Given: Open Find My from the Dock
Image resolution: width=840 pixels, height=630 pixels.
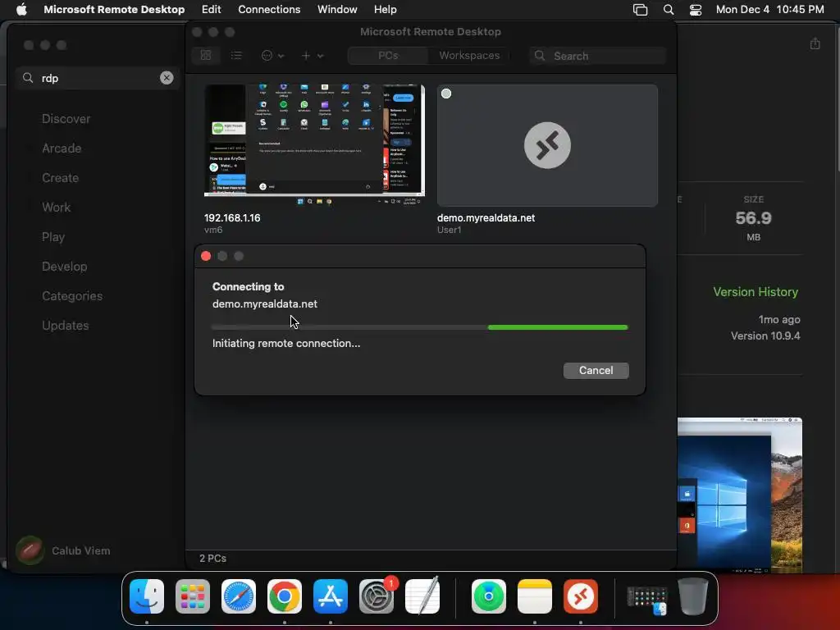Looking at the screenshot, I should tap(489, 596).
